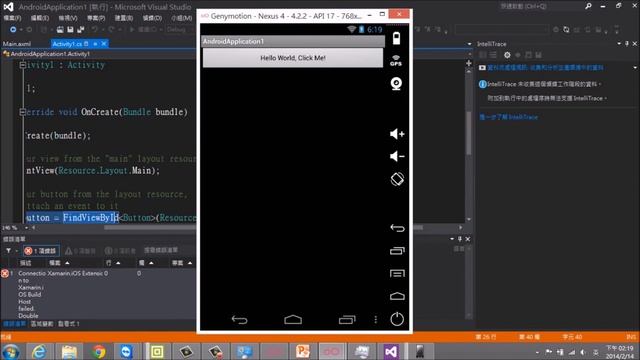Viewport: 640px width, 360px height.
Task: Click the save all toolbar icon
Action: click(81, 29)
